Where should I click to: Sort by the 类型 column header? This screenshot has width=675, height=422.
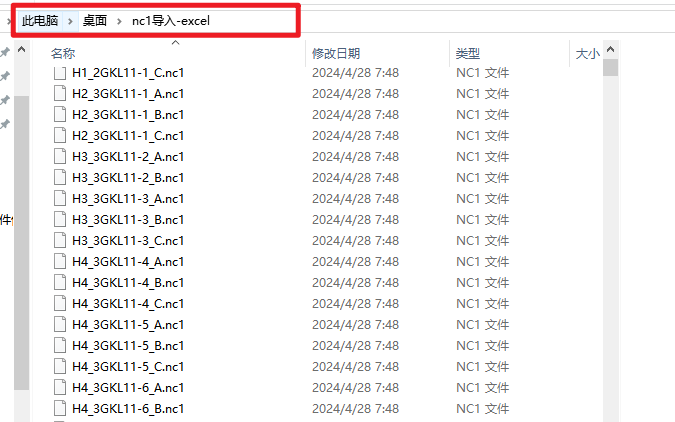pos(468,54)
